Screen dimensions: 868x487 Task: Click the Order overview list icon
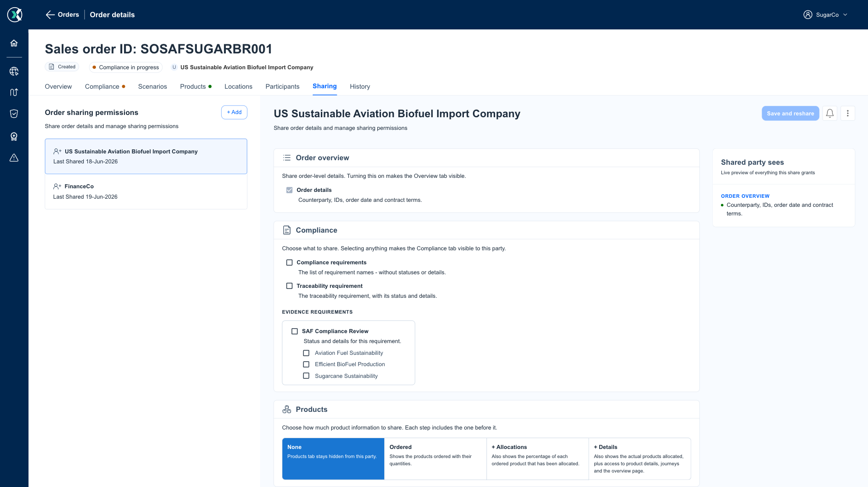[x=287, y=158]
